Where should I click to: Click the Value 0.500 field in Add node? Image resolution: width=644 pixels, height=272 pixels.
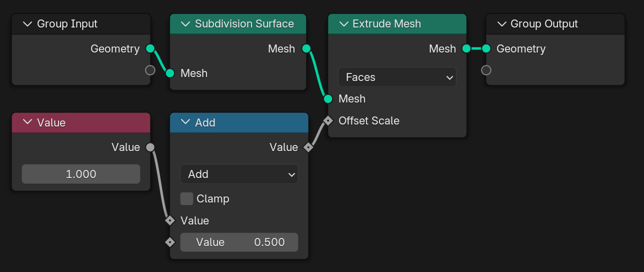pyautogui.click(x=239, y=242)
